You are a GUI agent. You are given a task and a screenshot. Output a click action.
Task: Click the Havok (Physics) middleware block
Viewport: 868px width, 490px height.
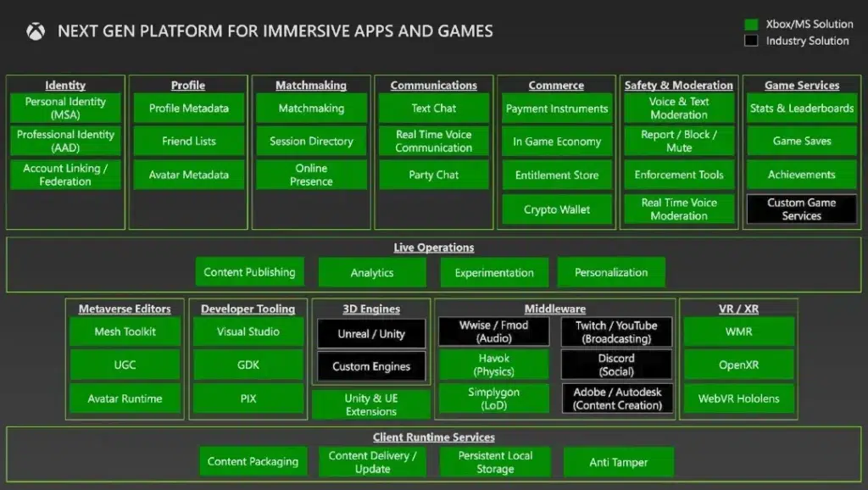coord(494,365)
